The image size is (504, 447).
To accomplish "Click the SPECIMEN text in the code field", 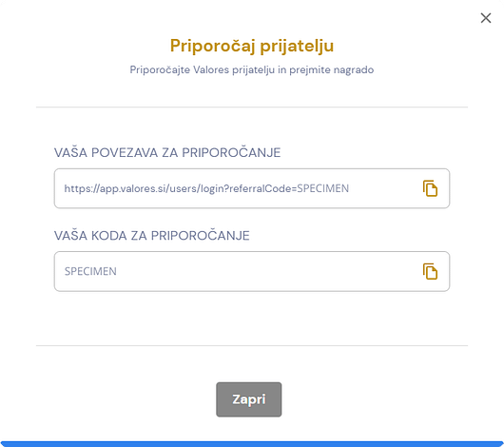I will pos(90,271).
